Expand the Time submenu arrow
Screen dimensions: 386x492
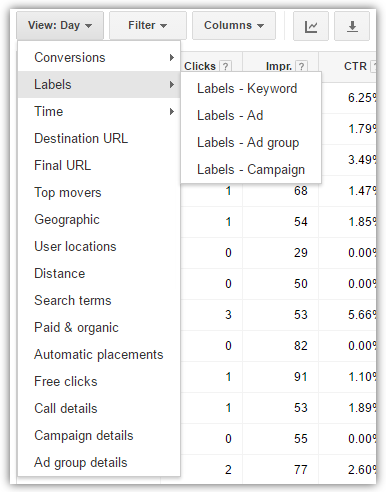172,111
